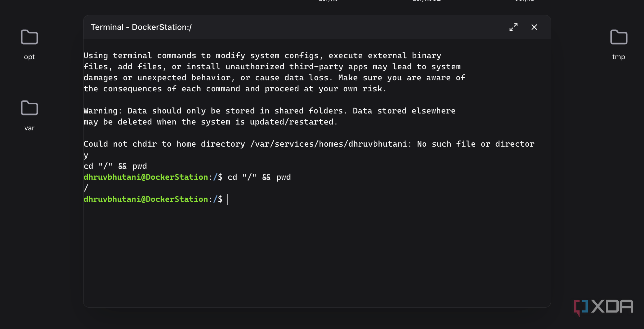Click the "Using terminal commands" notice line
644x329 pixels.
[262, 56]
